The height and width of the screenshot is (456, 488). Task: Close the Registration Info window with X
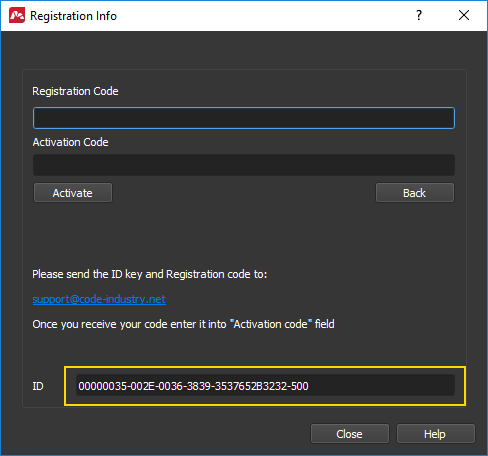pos(464,15)
